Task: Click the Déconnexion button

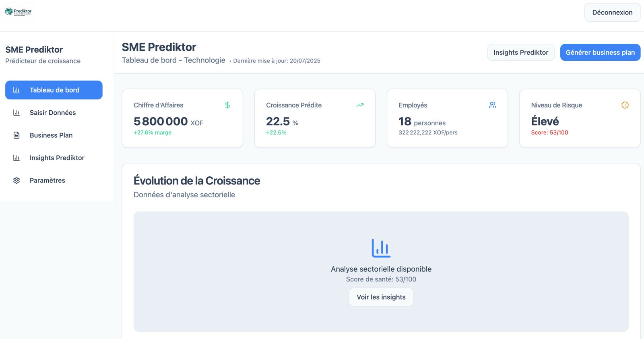Action: pos(612,12)
